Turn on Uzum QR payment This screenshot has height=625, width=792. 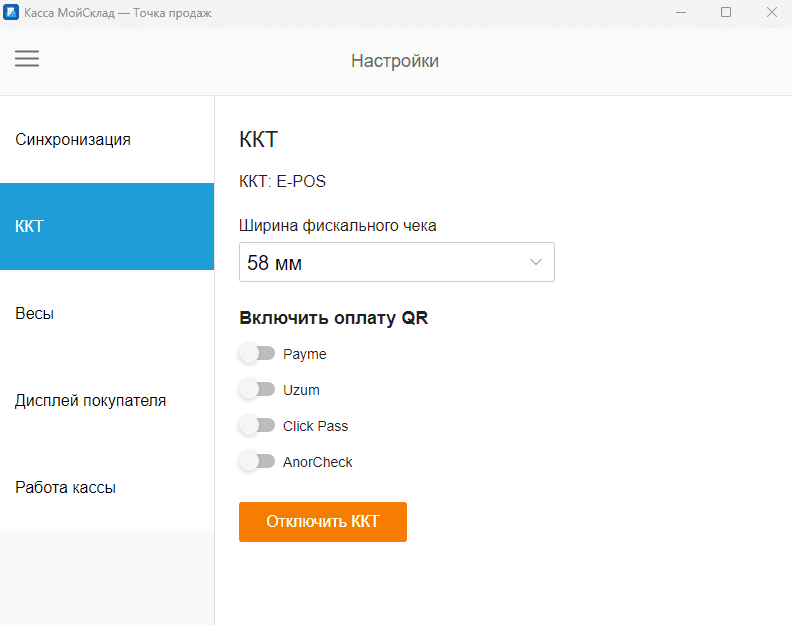(257, 390)
